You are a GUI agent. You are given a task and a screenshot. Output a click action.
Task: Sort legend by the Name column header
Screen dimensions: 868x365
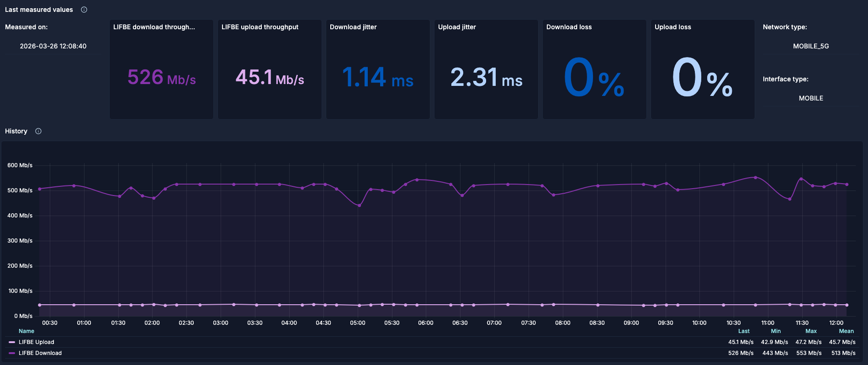(x=26, y=331)
